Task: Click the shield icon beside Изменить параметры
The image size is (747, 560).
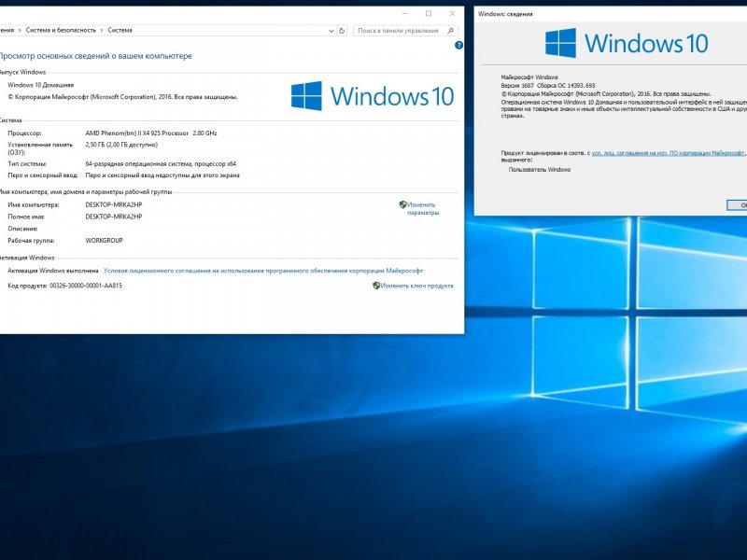Action: point(403,204)
